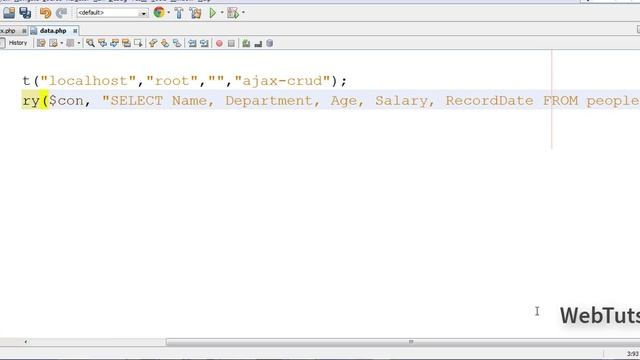This screenshot has height=360, width=640.
Task: Click the FROM keyword in the query
Action: point(560,101)
